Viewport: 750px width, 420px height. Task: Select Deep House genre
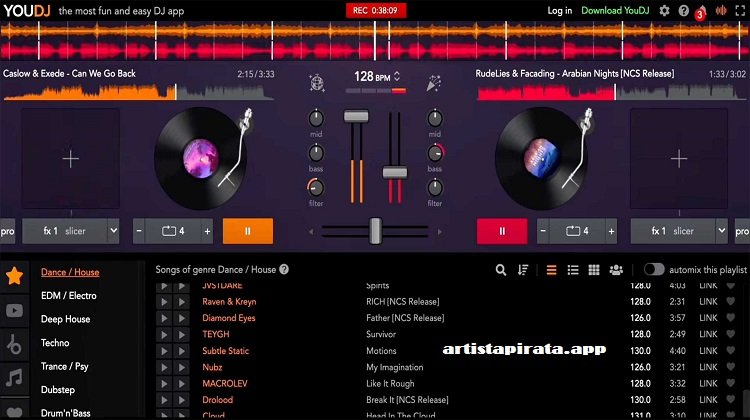pos(66,319)
